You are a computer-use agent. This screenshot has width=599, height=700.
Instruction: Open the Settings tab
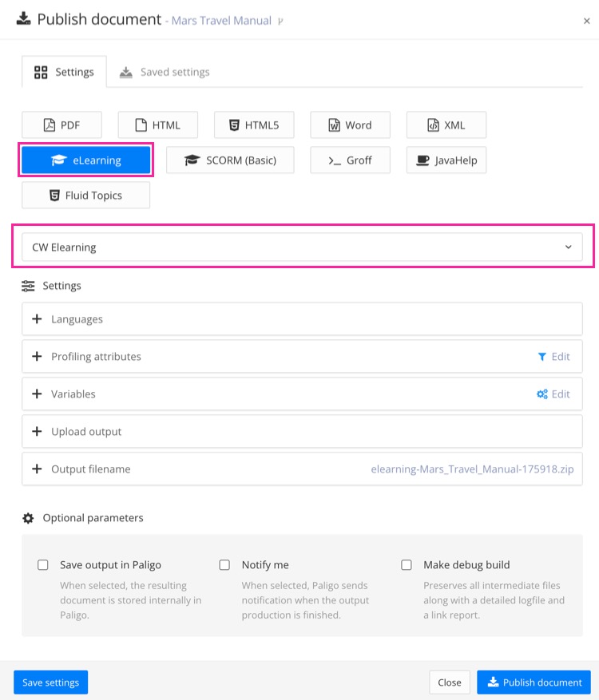tap(64, 72)
